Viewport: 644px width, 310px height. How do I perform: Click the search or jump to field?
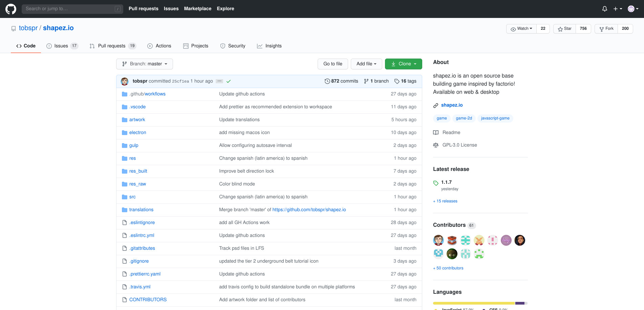tap(72, 9)
